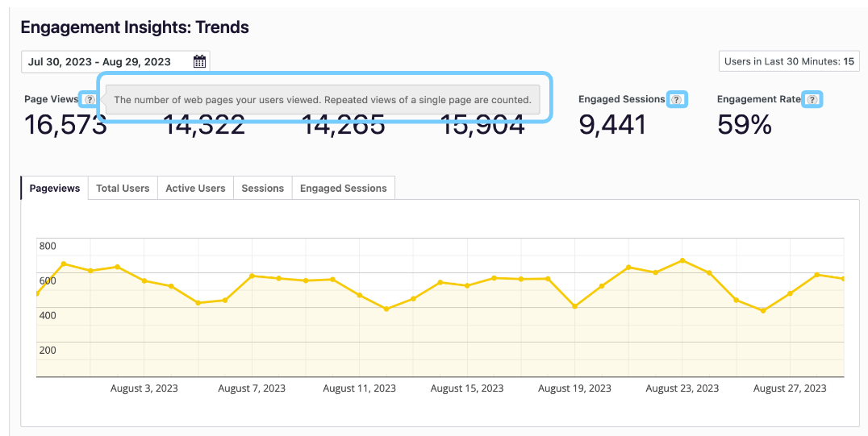The width and height of the screenshot is (868, 436).
Task: Click the Page Views tooltip description text
Action: (322, 100)
